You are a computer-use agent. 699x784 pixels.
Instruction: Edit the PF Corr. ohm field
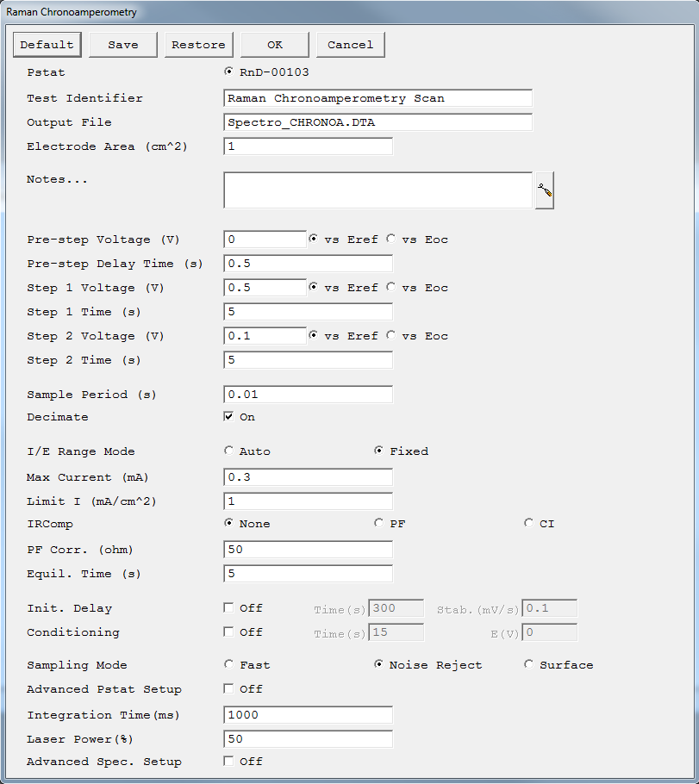click(309, 549)
